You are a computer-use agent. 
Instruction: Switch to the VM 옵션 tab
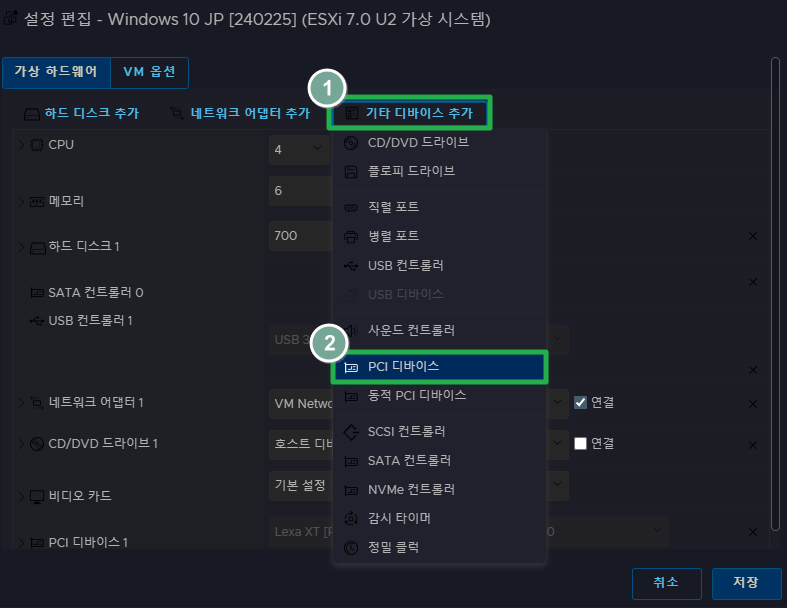tap(149, 72)
